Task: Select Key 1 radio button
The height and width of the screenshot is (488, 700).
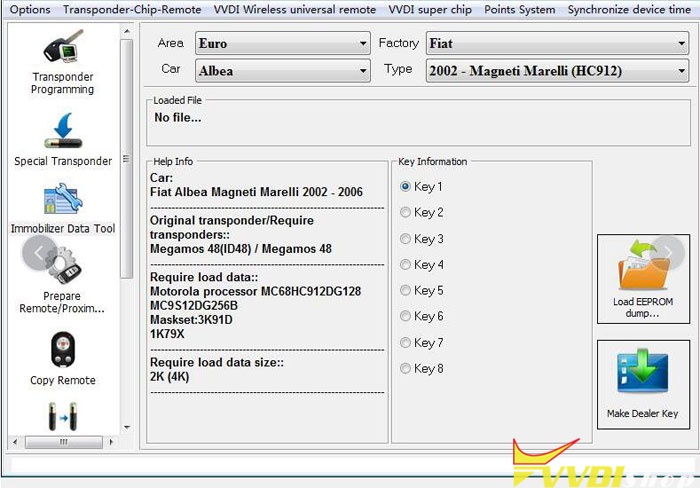Action: click(405, 186)
